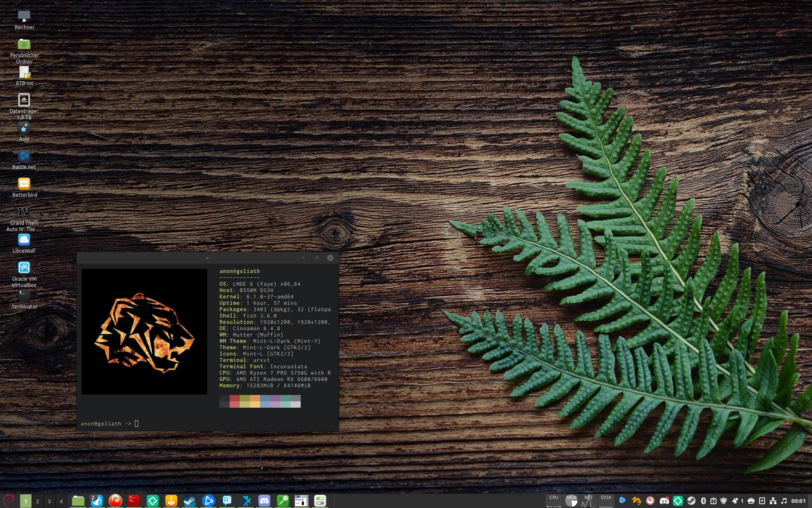Open the printer tray applet
This screenshot has width=812, height=508.
[751, 501]
